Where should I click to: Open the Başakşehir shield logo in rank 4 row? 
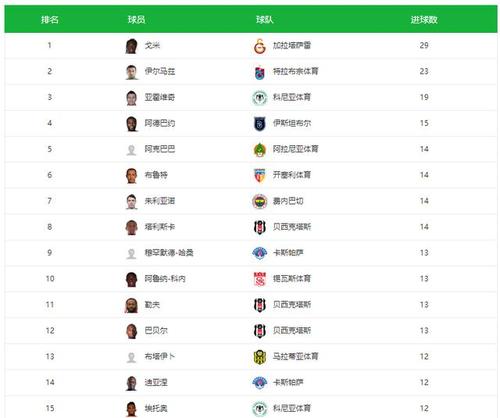click(260, 124)
